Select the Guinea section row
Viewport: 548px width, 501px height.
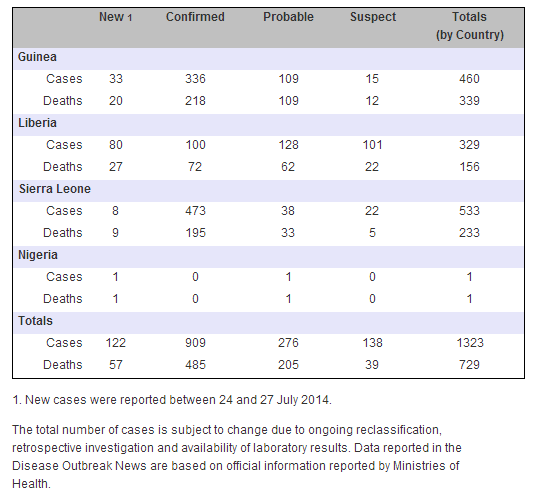pyautogui.click(x=268, y=57)
